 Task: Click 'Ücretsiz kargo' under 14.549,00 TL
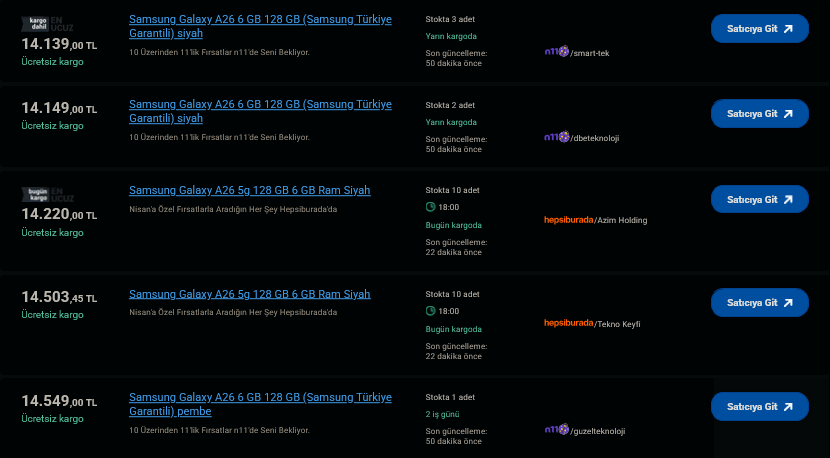pyautogui.click(x=52, y=419)
